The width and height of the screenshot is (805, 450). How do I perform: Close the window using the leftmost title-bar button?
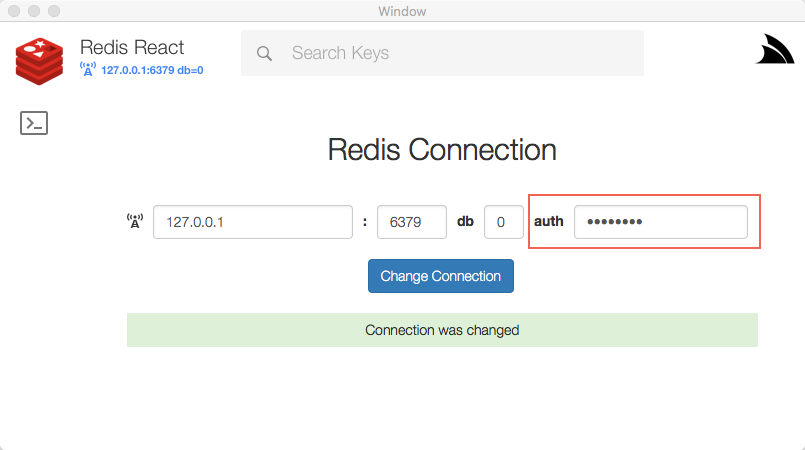point(14,11)
